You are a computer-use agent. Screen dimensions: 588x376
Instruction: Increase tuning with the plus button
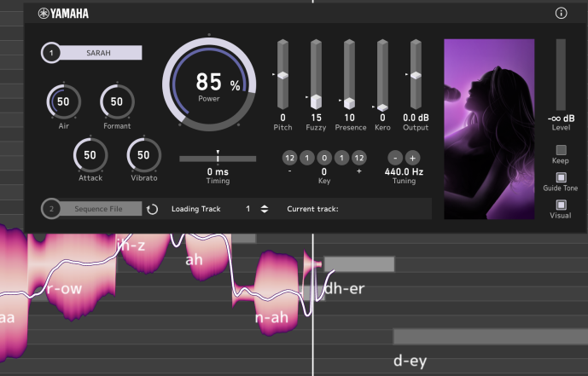tap(412, 158)
